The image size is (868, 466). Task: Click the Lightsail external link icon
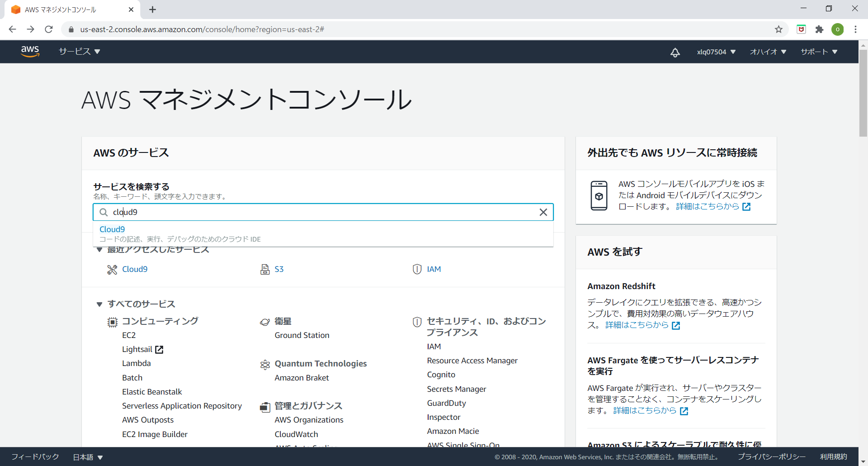(159, 350)
